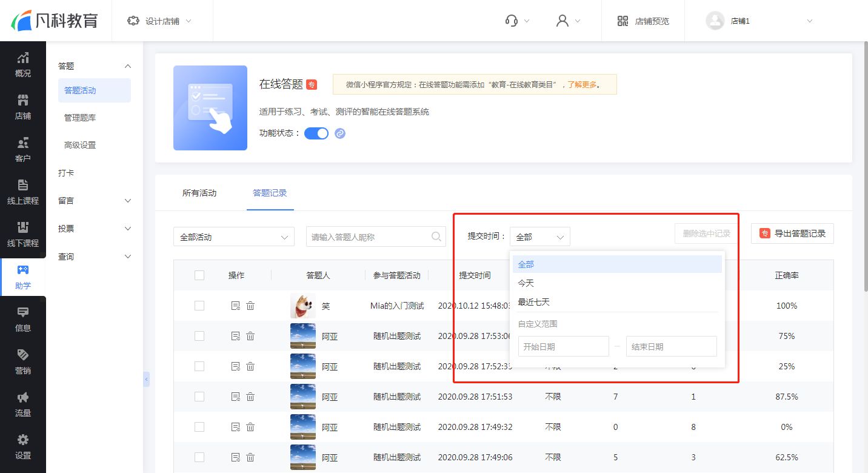The image size is (868, 473).
Task: Open 店铺 section in sidebar
Action: point(23,107)
